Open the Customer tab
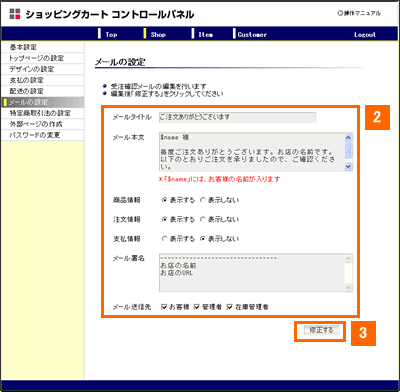This screenshot has width=400, height=392. [252, 35]
